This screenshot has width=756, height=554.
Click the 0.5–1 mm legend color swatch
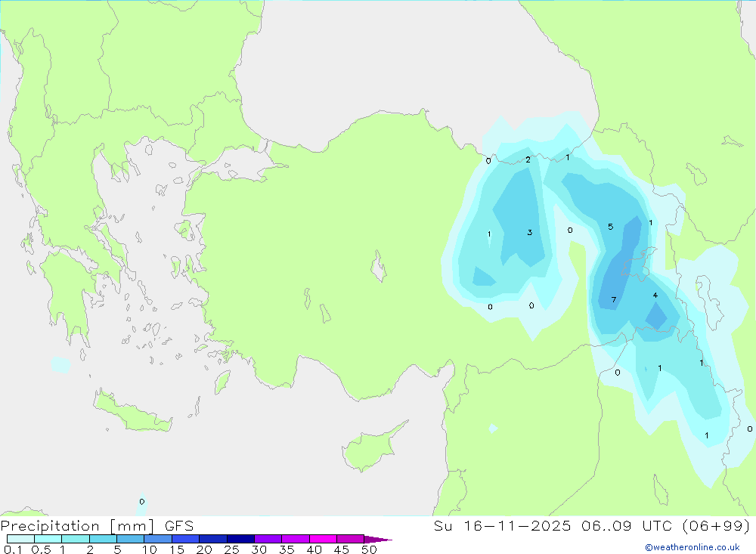[x=48, y=539]
